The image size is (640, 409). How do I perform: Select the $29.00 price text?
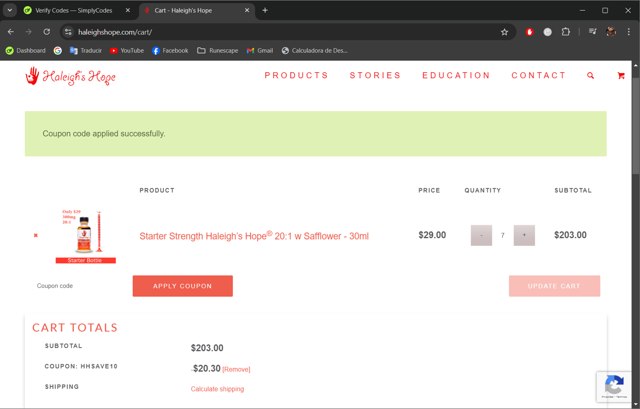pyautogui.click(x=432, y=235)
